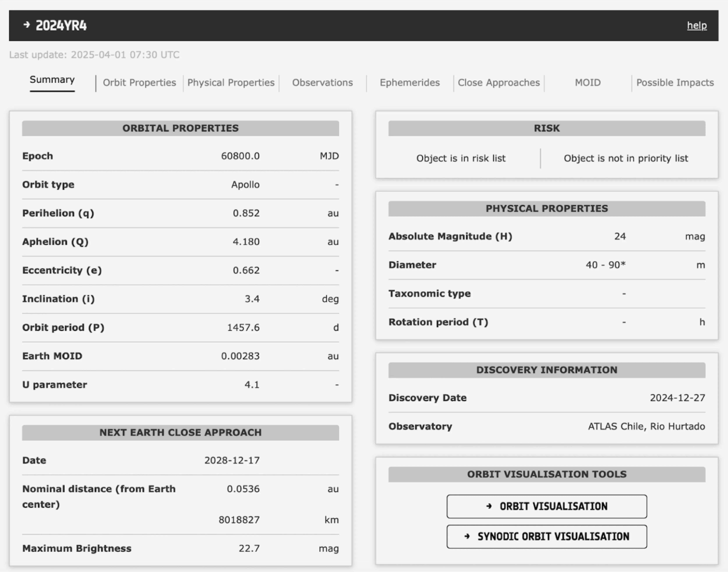The height and width of the screenshot is (572, 728).
Task: Click the Inclination value 3.4
Action: tap(252, 299)
